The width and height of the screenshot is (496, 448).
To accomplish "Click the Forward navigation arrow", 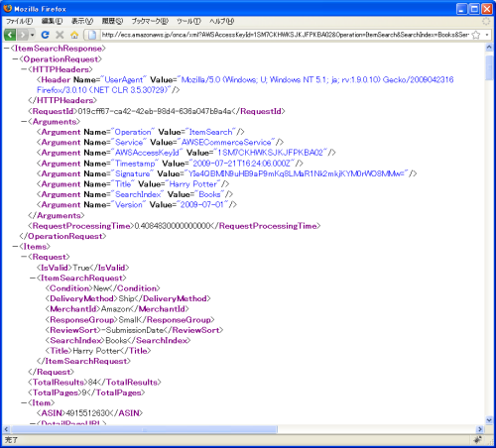I will pyautogui.click(x=22, y=35).
